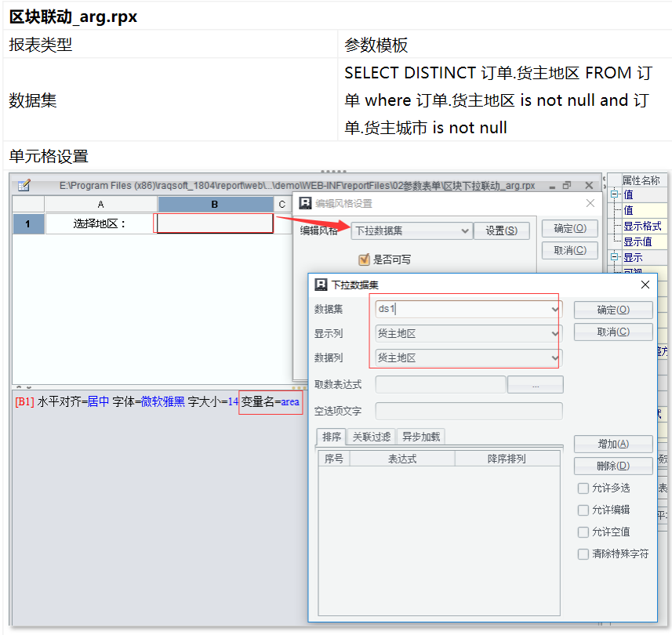Select column header B
The width and height of the screenshot is (672, 635).
pos(215,205)
